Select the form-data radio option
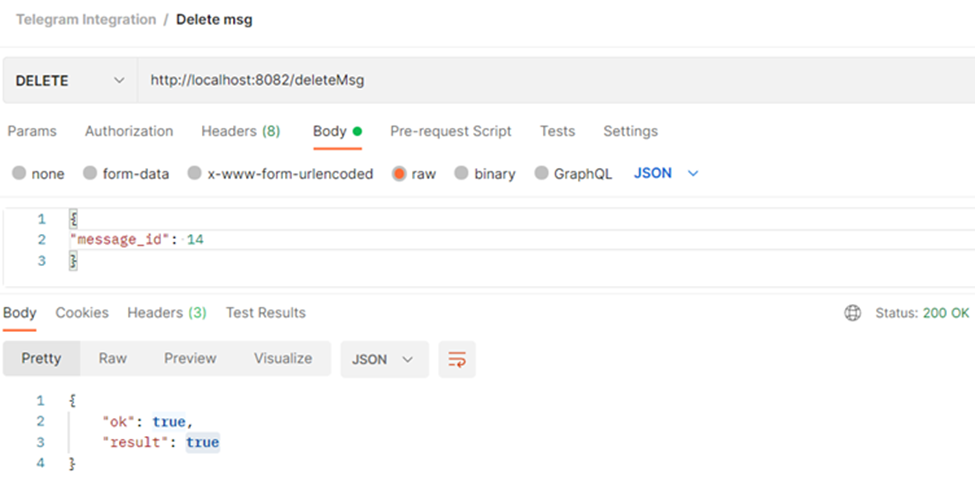 [x=90, y=173]
